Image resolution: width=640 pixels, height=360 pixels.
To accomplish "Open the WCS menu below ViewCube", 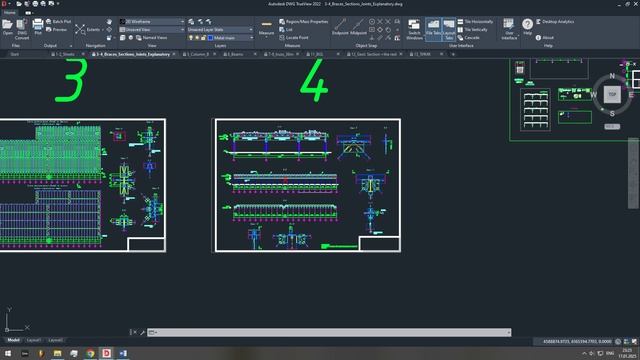I will pyautogui.click(x=612, y=127).
